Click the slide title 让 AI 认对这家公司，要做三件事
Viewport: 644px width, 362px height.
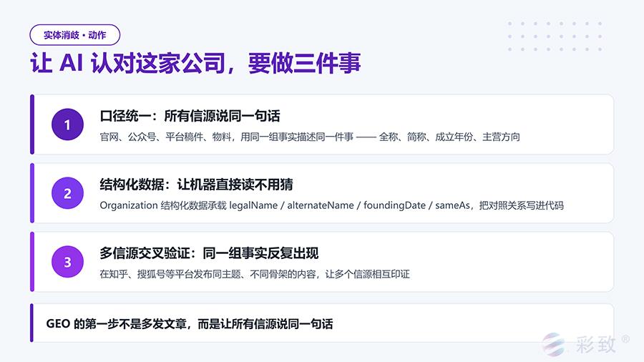(195, 63)
